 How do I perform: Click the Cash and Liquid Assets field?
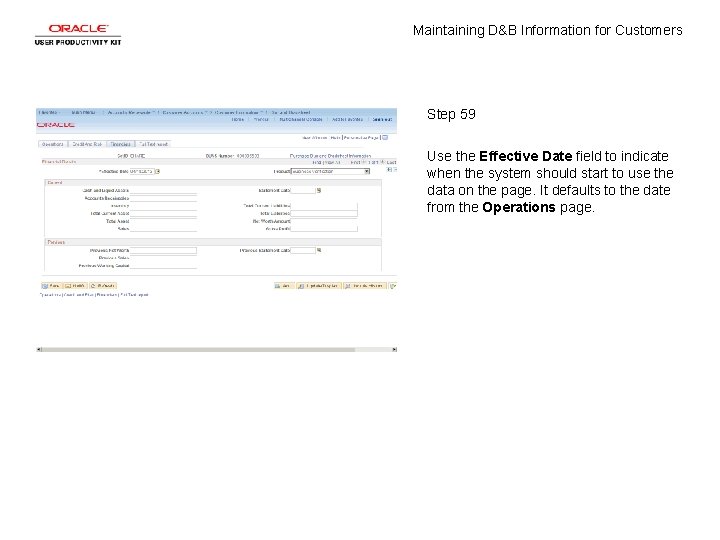click(x=163, y=190)
